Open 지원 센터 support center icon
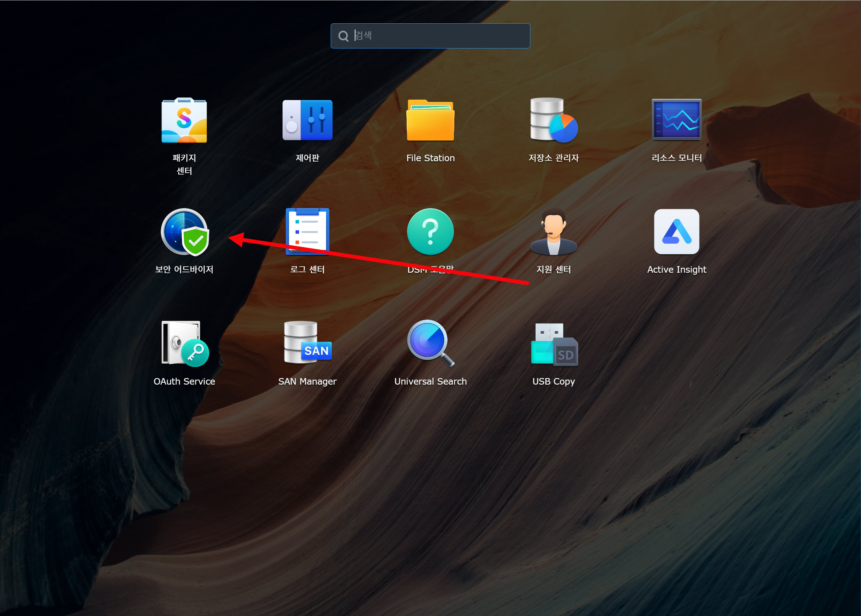861x616 pixels. (554, 232)
